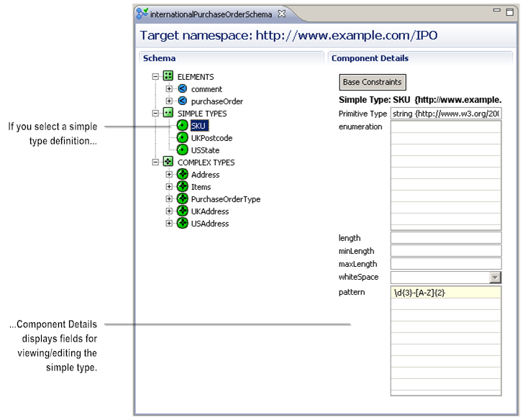This screenshot has width=523, height=420.
Task: Click the ELEMENTS category icon
Action: [x=168, y=76]
